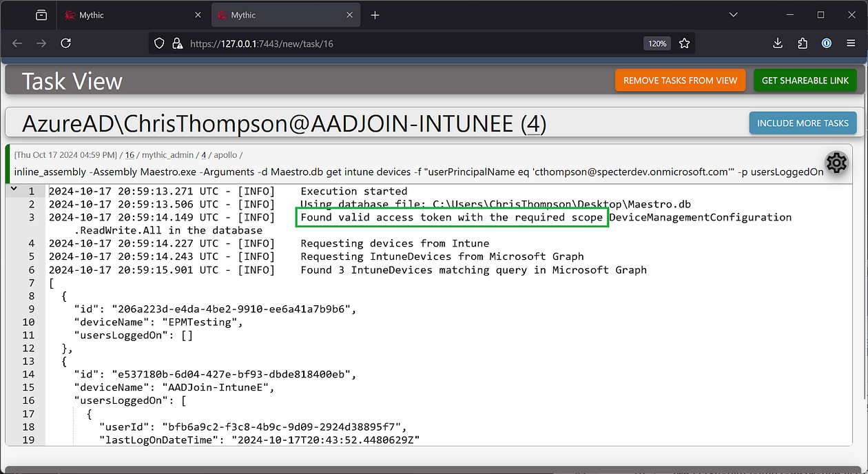The width and height of the screenshot is (868, 474).
Task: Click INCLUDE MORE TASKS button
Action: (803, 123)
